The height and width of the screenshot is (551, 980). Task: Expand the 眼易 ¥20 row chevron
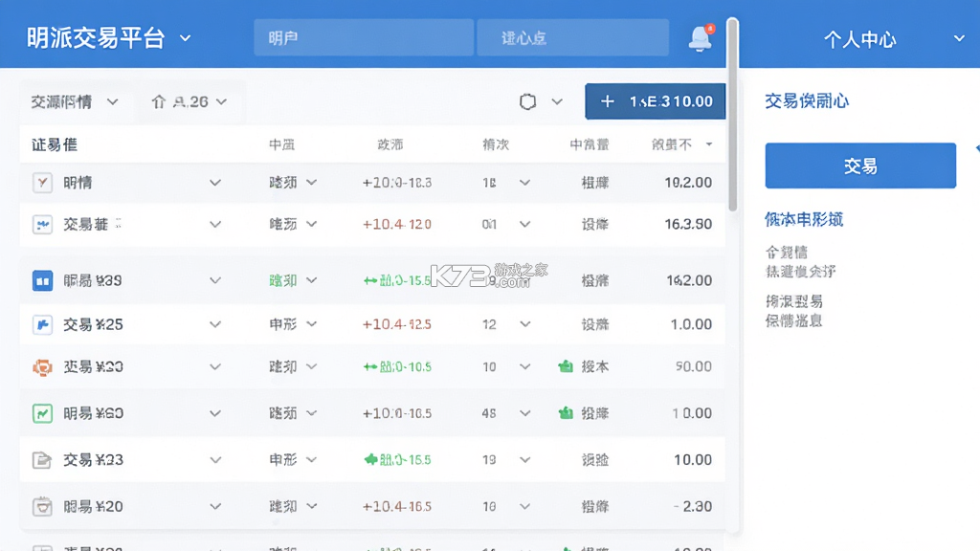215,506
